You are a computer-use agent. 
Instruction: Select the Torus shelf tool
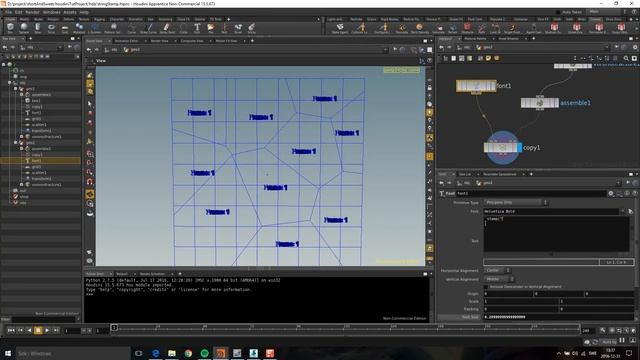[x=51, y=28]
